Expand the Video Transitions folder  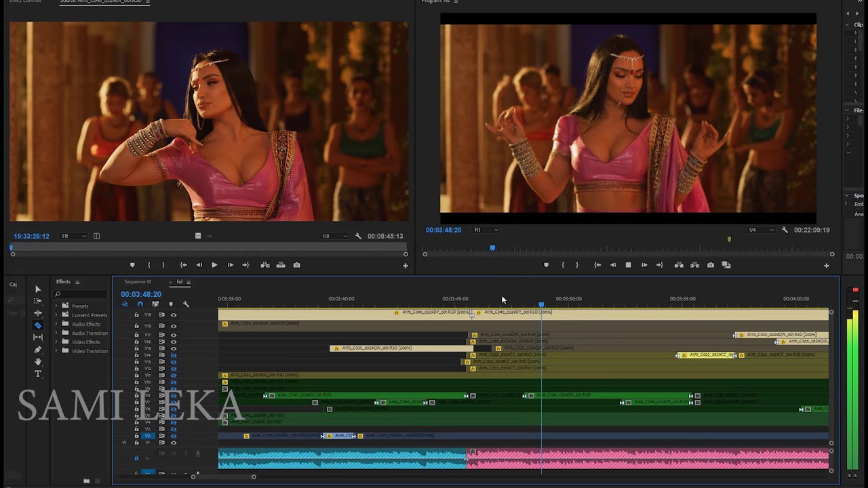pos(56,350)
